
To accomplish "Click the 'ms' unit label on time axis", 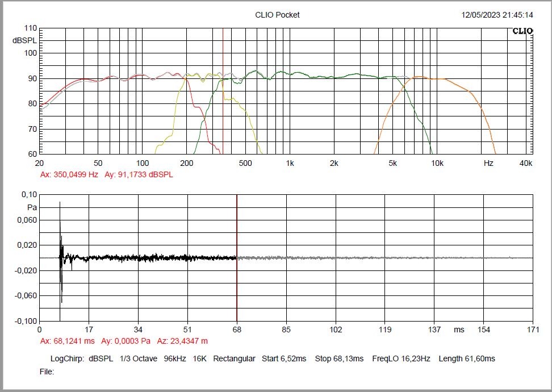I will tap(459, 330).
